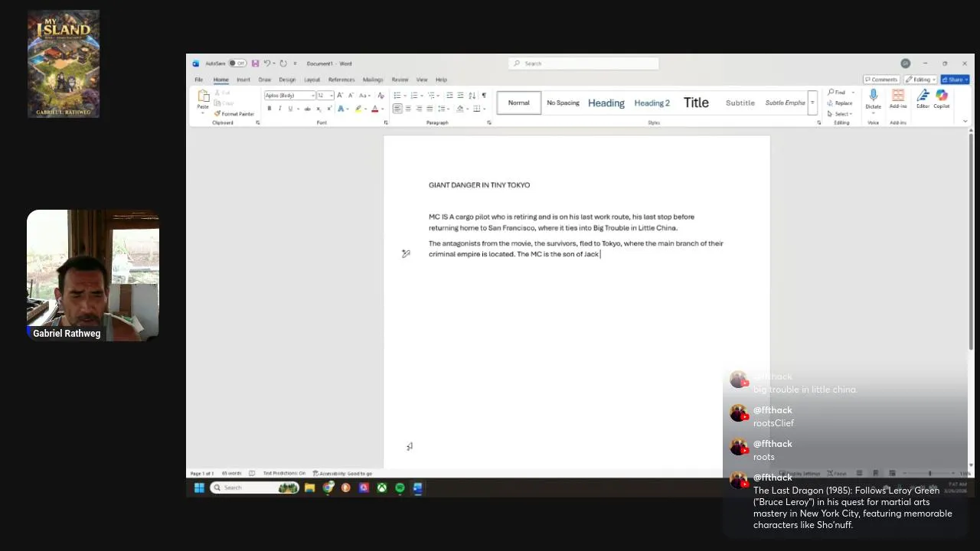Toggle superscript formatting
The height and width of the screenshot is (551, 980).
(x=329, y=109)
